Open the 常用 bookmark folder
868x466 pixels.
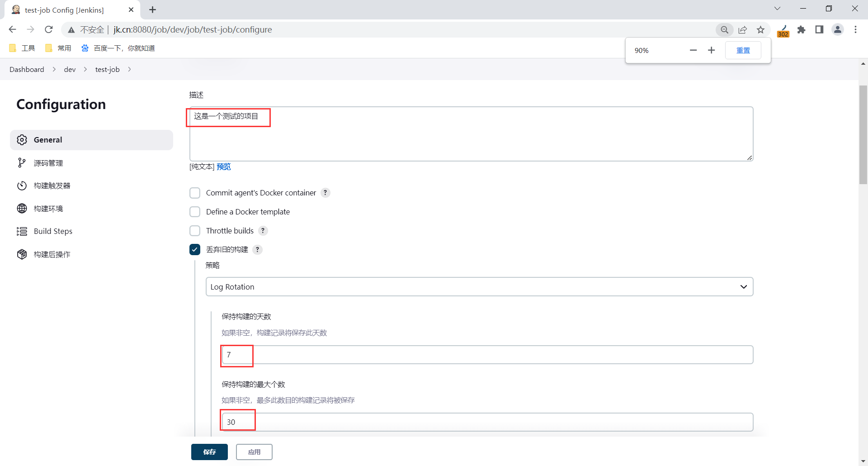(x=58, y=48)
